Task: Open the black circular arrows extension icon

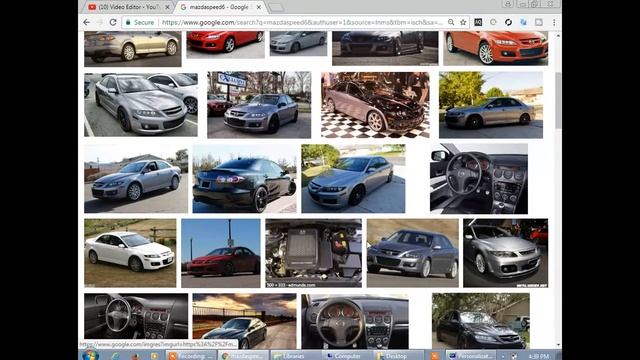Action: [x=508, y=22]
